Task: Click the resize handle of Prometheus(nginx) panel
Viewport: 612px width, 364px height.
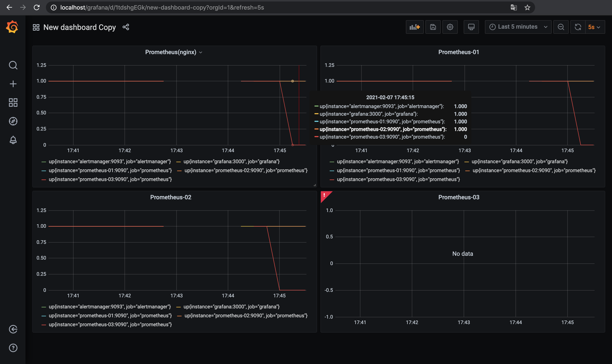Action: [314, 185]
